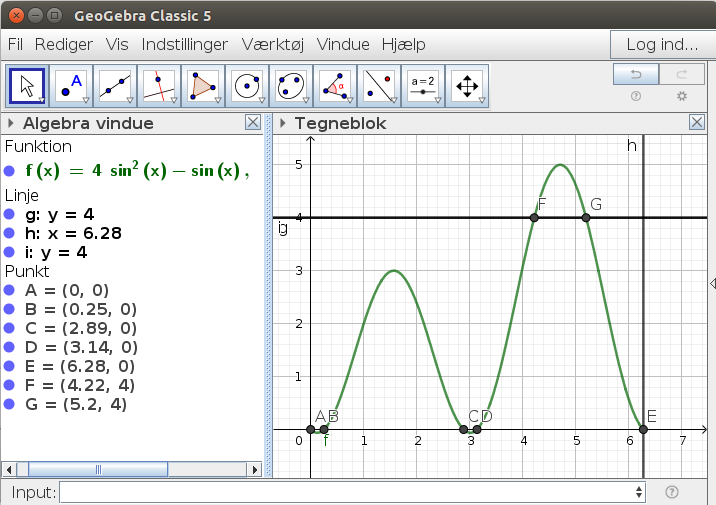Select entry h: x = 6.28
The width and height of the screenshot is (716, 505).
point(74,233)
